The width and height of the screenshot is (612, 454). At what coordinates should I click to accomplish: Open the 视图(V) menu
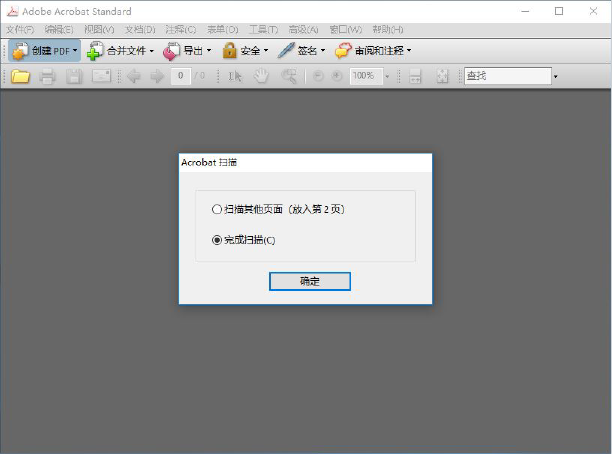tap(99, 30)
